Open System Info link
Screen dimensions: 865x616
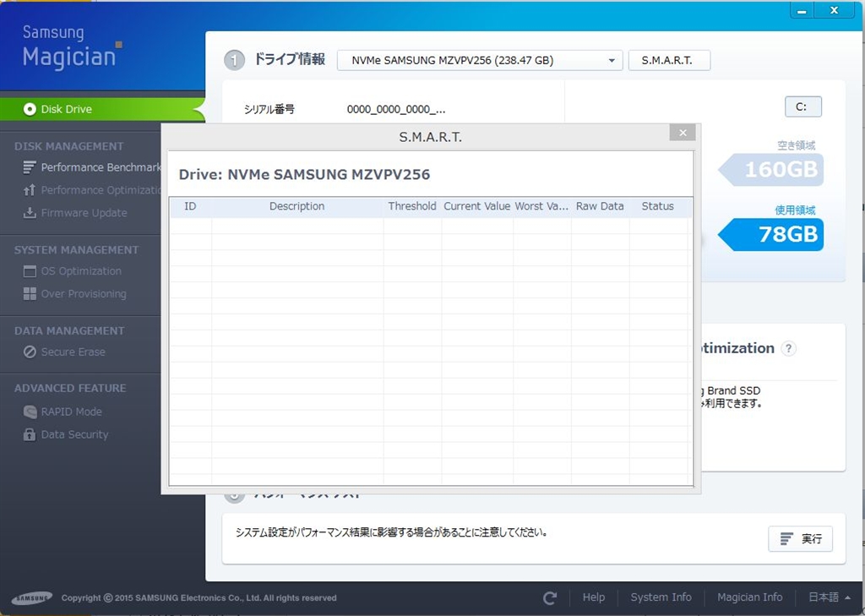pyautogui.click(x=661, y=597)
